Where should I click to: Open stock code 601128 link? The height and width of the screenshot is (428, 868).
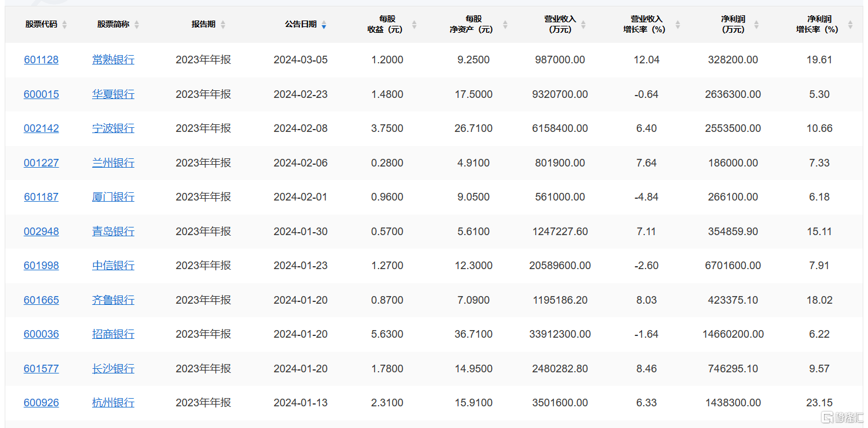pos(41,60)
